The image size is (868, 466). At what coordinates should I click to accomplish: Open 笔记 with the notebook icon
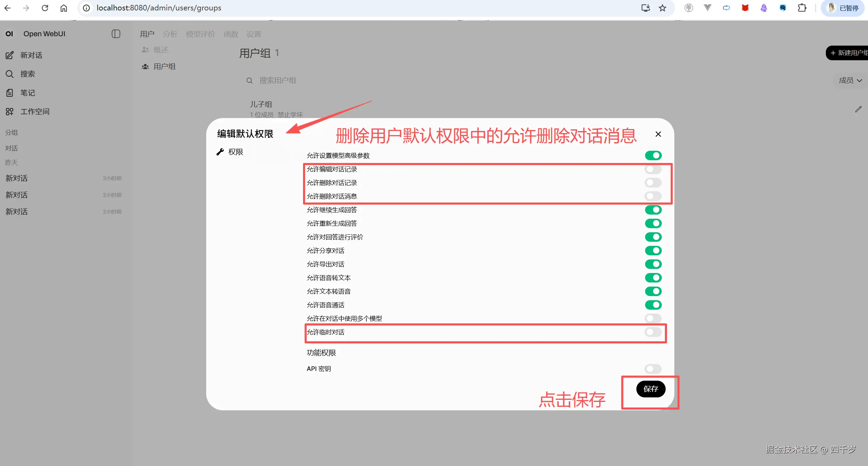[x=9, y=92]
